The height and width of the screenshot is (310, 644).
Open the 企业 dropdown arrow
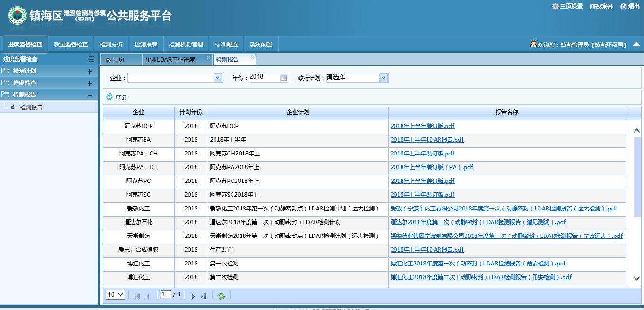[218, 78]
